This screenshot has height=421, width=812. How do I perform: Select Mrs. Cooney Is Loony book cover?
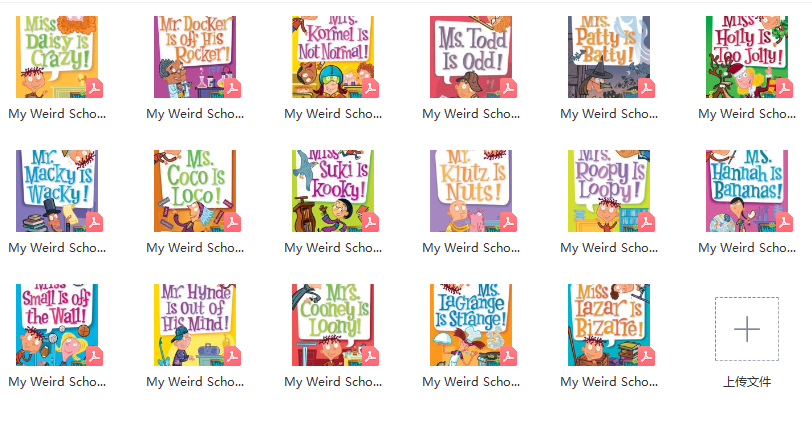point(333,325)
